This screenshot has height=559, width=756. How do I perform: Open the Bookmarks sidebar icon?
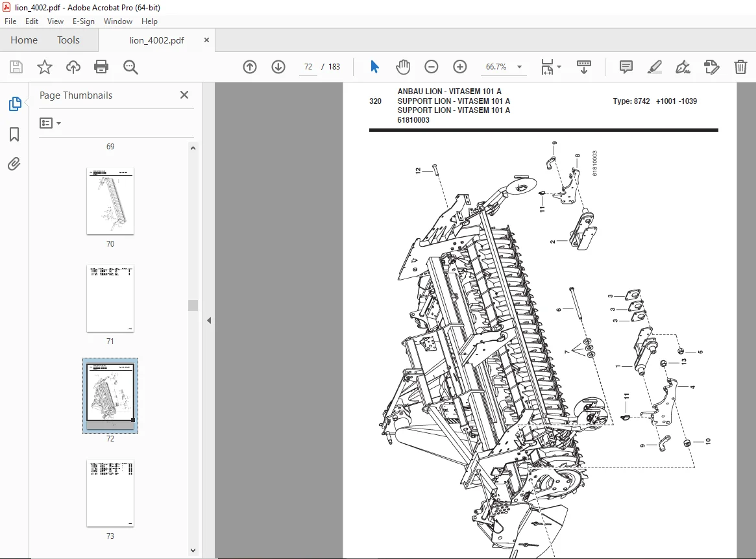point(14,134)
